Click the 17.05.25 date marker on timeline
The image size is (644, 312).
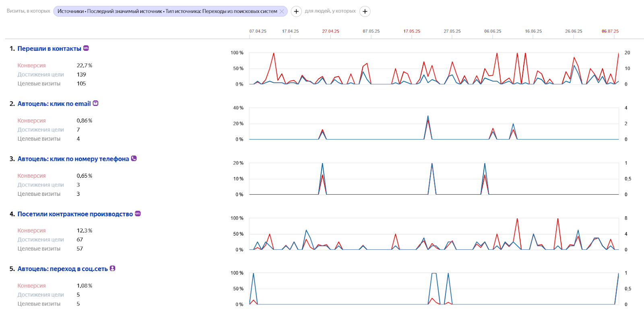click(x=412, y=31)
